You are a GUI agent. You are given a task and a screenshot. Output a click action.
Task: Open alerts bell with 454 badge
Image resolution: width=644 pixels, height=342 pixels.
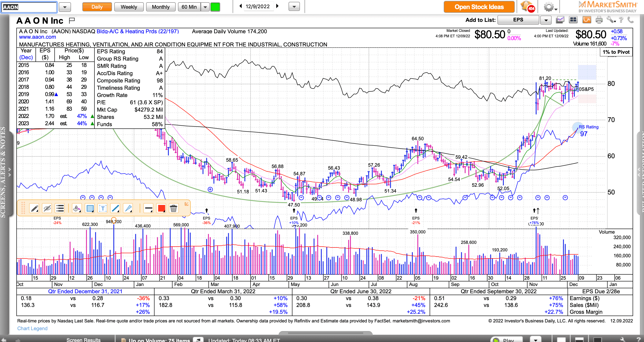(527, 7)
